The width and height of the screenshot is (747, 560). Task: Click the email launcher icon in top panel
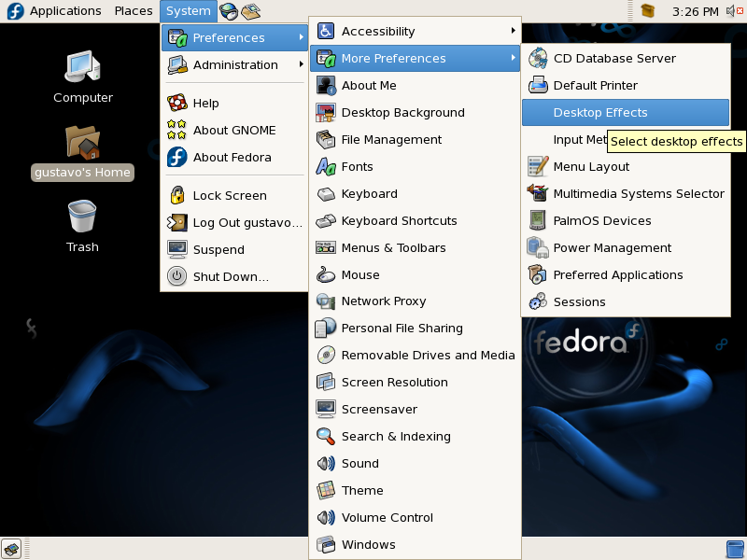click(x=250, y=11)
